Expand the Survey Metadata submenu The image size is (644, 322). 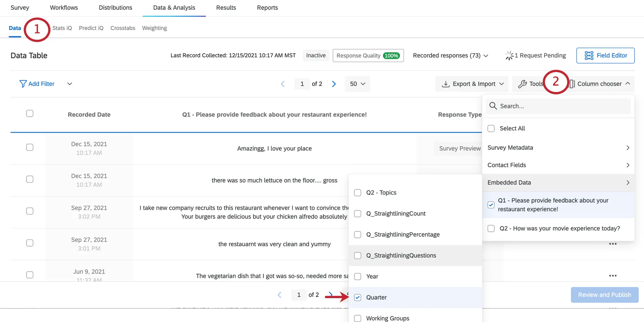tap(558, 148)
